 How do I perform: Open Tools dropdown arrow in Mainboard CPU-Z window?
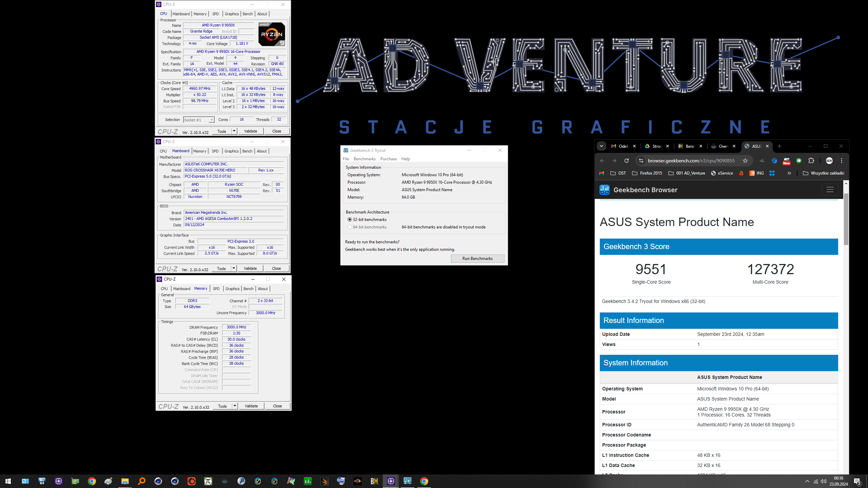[233, 268]
